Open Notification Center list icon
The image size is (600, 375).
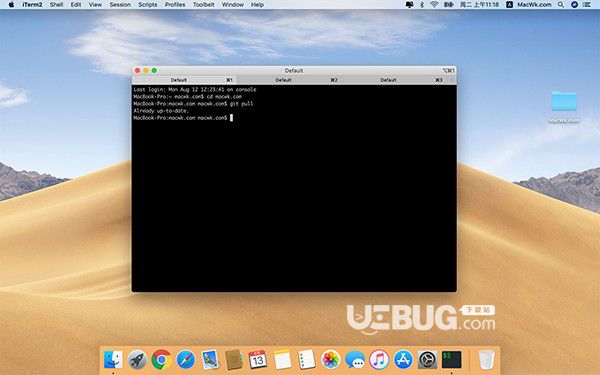pyautogui.click(x=587, y=5)
